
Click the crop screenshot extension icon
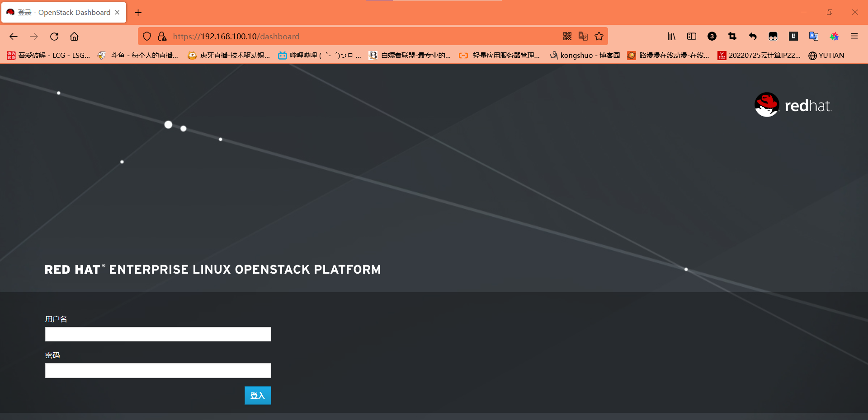[x=732, y=37]
